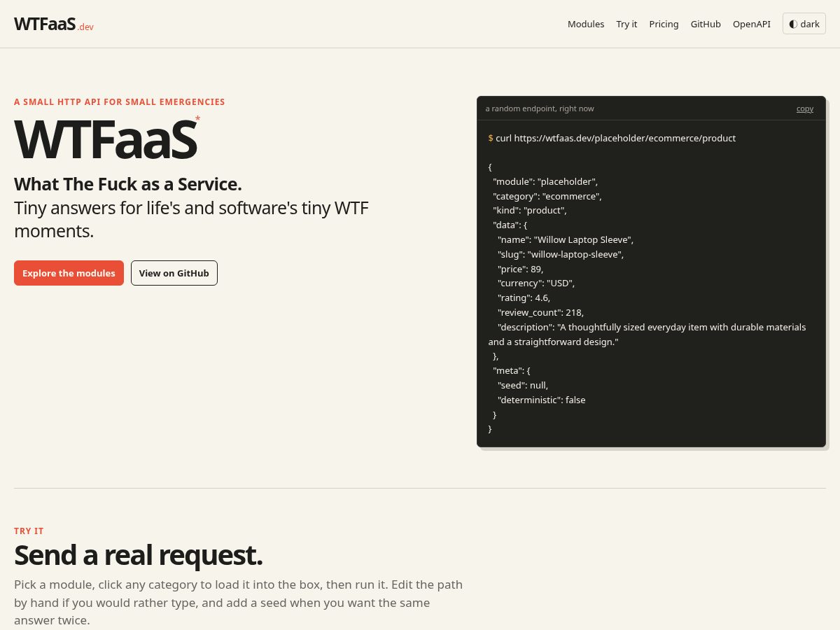
Task: Open the GitHub nav link
Action: (x=706, y=24)
